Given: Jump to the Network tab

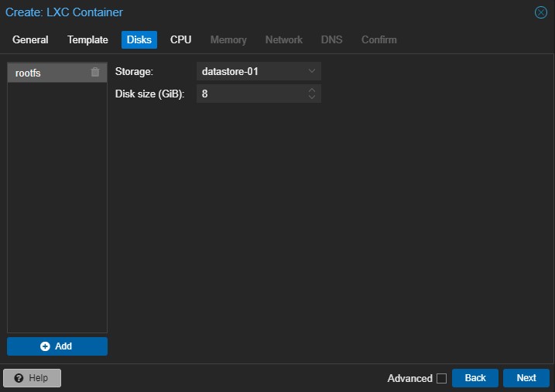Looking at the screenshot, I should click(284, 39).
